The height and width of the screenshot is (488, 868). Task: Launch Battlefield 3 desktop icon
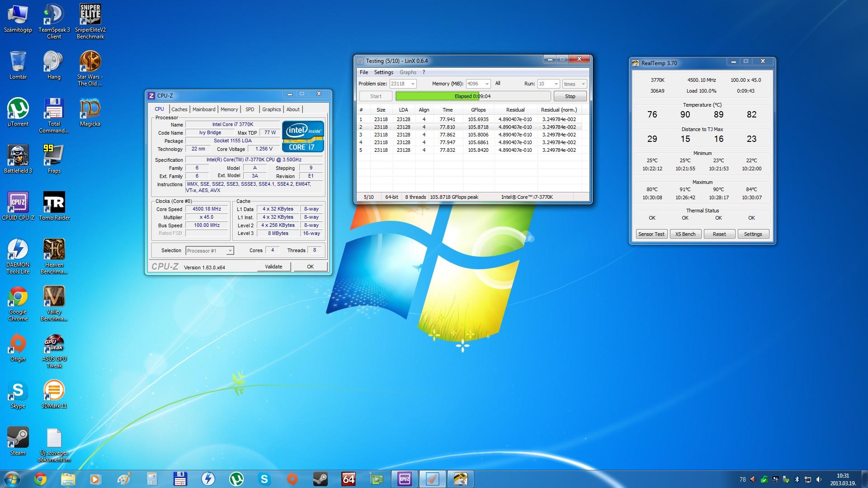[x=18, y=156]
